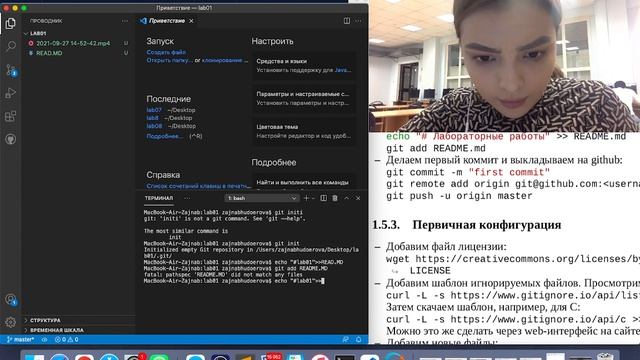Open the Search view in activity bar
This screenshot has height=360, width=640.
point(11,46)
